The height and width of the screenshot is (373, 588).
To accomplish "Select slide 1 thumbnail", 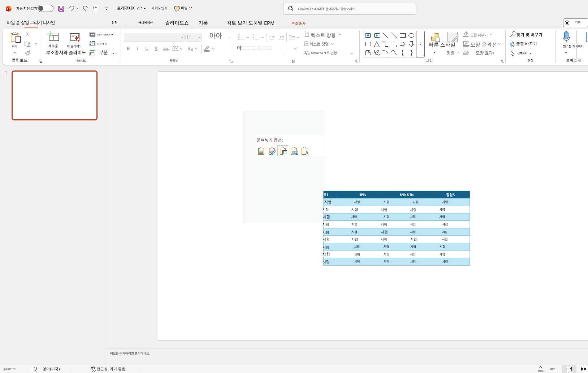I will click(x=55, y=95).
